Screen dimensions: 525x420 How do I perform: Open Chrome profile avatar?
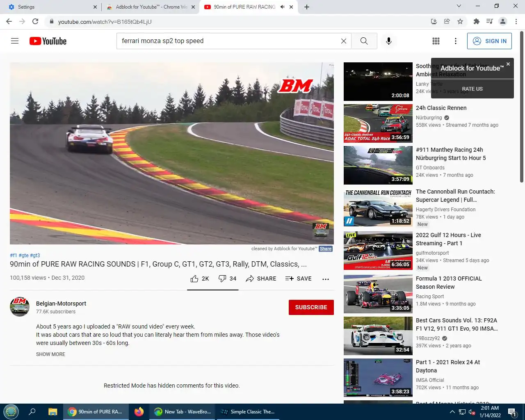[503, 21]
